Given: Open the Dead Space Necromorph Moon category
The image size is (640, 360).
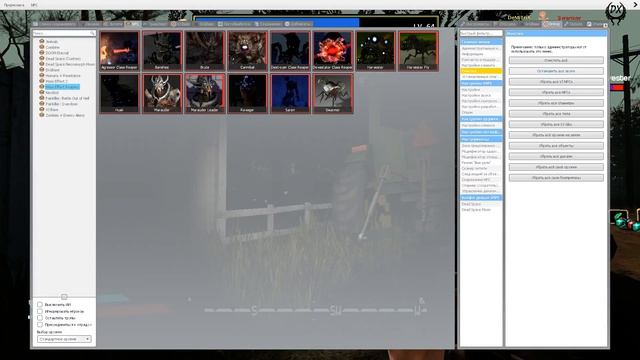Looking at the screenshot, I should pyautogui.click(x=70, y=64).
